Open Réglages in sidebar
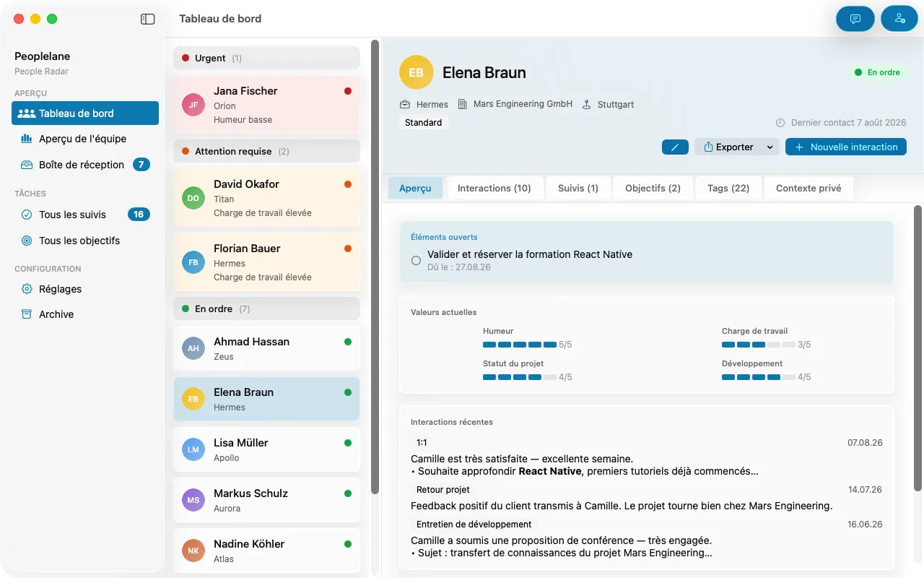The image size is (924, 578). coord(85,289)
